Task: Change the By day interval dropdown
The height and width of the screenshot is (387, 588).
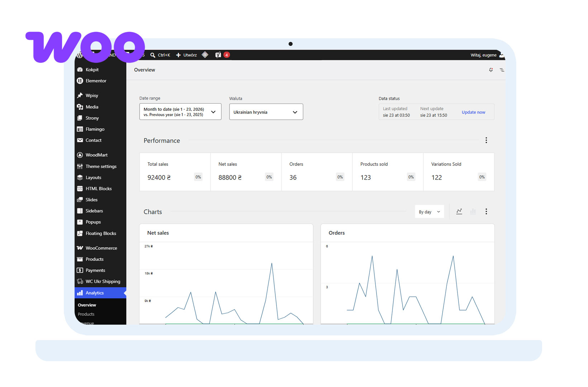Action: (430, 212)
